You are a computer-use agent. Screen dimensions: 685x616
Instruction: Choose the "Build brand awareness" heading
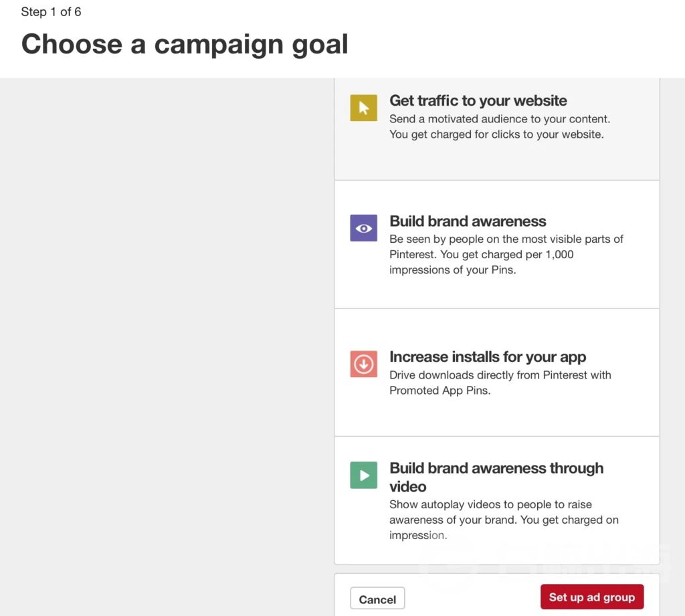(x=468, y=221)
